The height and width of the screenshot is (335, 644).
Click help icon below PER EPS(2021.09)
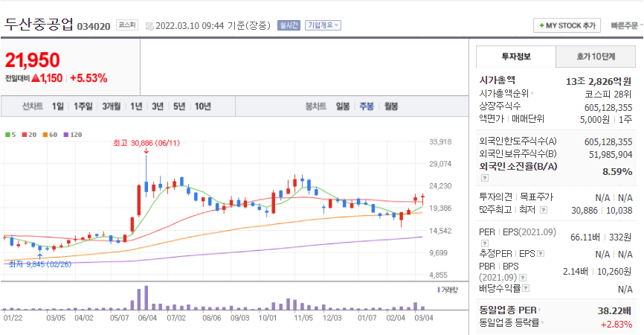pyautogui.click(x=485, y=243)
